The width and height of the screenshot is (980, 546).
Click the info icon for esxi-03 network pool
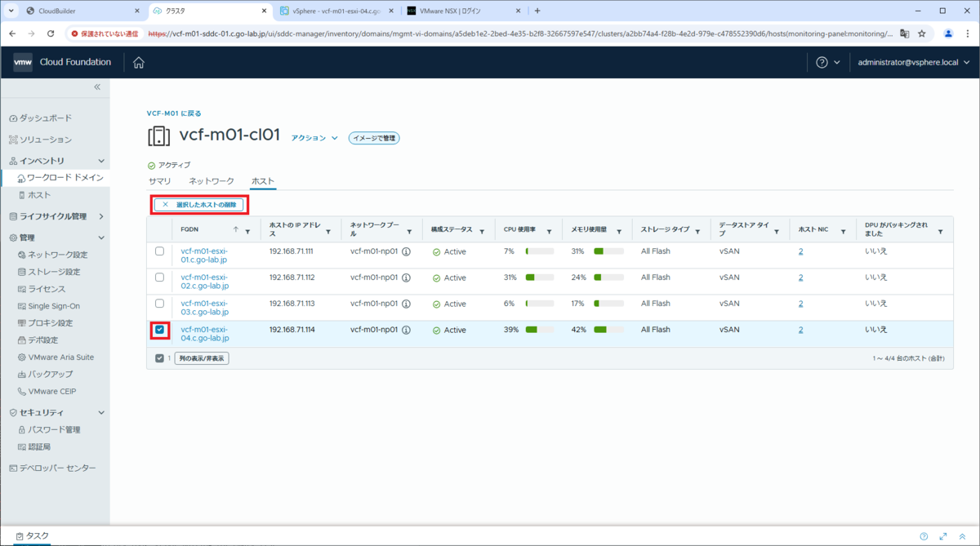tap(406, 304)
